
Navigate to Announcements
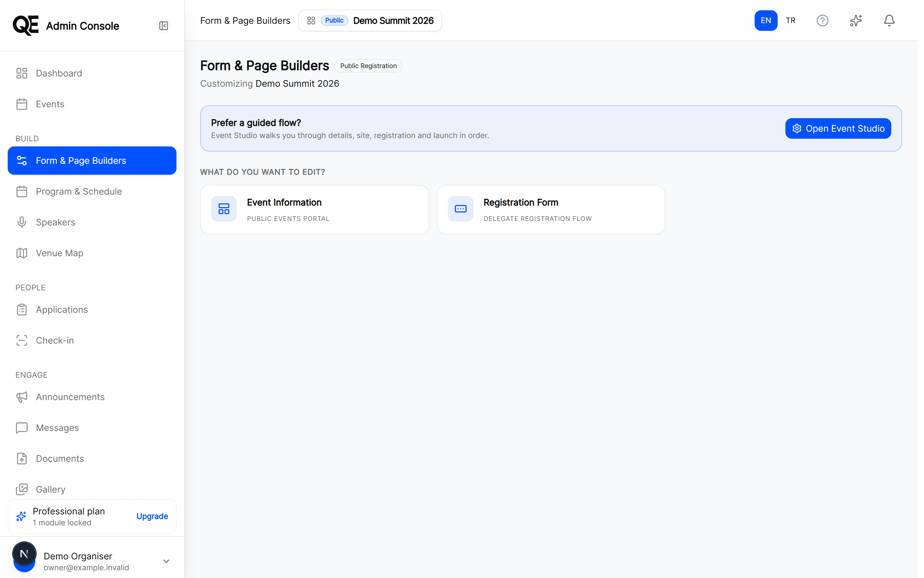(92, 397)
